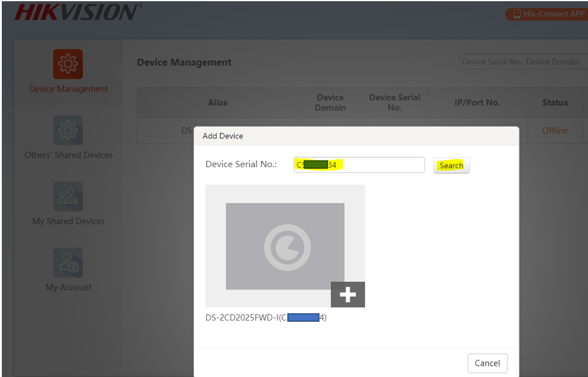This screenshot has height=377, width=588.
Task: Click the Device Management gear icon
Action: pyautogui.click(x=67, y=64)
